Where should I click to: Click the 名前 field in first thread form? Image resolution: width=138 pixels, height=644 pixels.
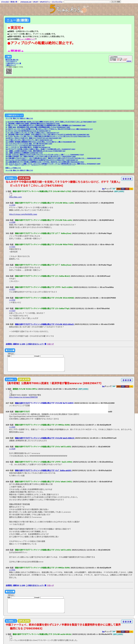[23, 356]
